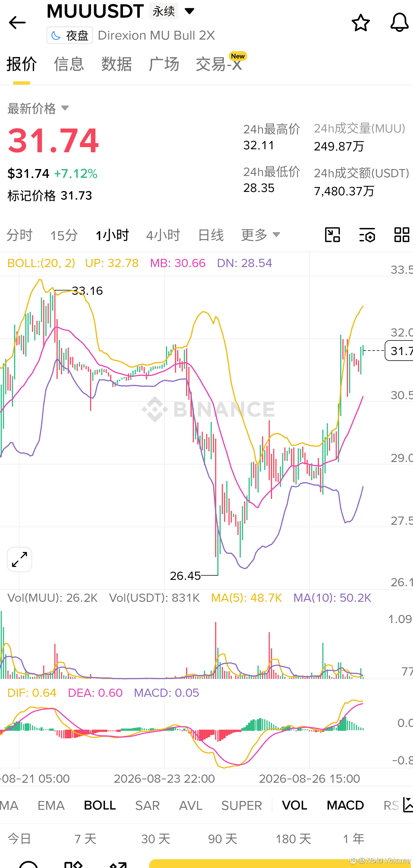Open chart settings icon
413x868 pixels.
pos(367,235)
